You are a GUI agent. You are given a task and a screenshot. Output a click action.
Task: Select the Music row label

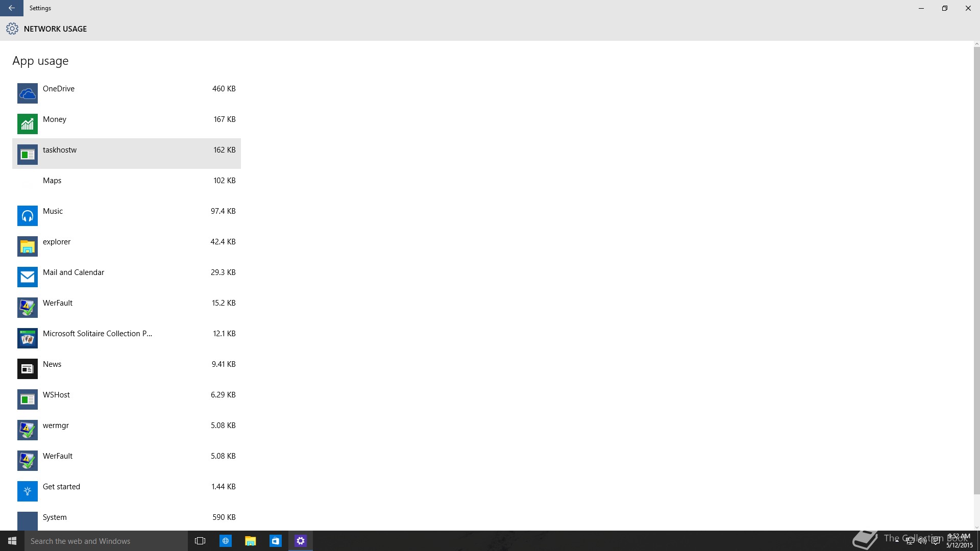pyautogui.click(x=53, y=211)
